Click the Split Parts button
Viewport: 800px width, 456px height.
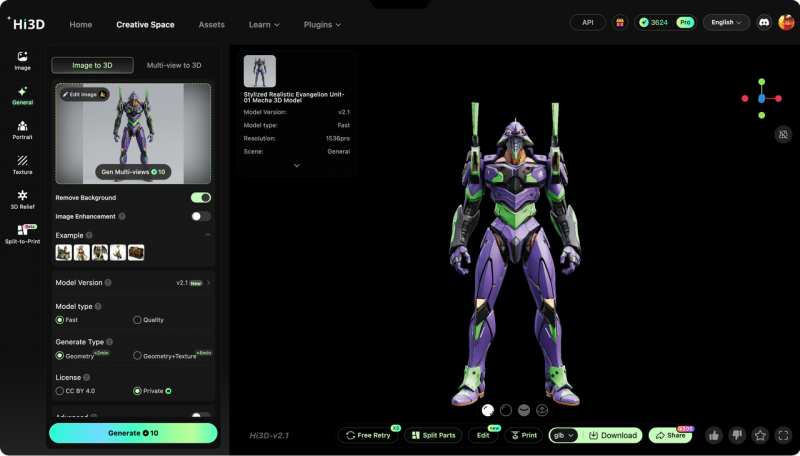pos(433,435)
